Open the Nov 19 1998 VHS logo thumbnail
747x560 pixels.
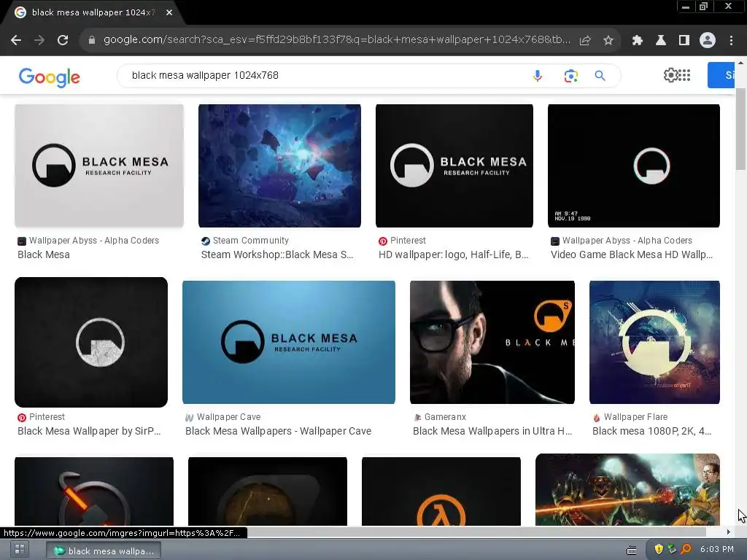tap(634, 166)
